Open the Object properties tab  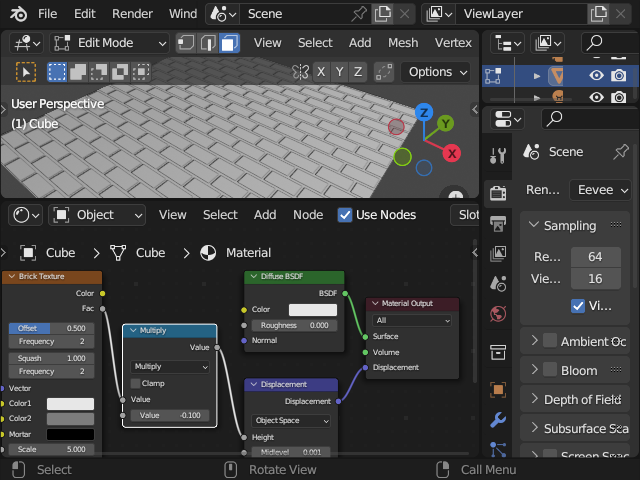point(498,390)
